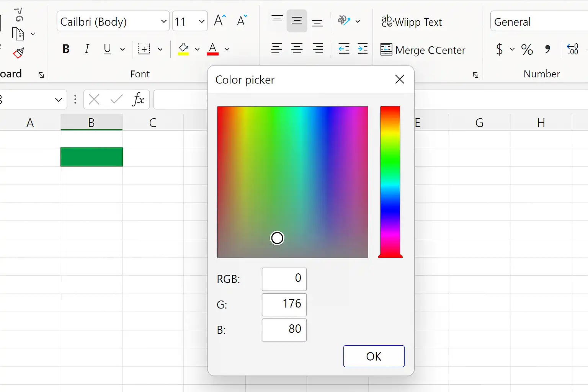Toggle Wrap Text
This screenshot has width=588, height=392.
tap(412, 21)
